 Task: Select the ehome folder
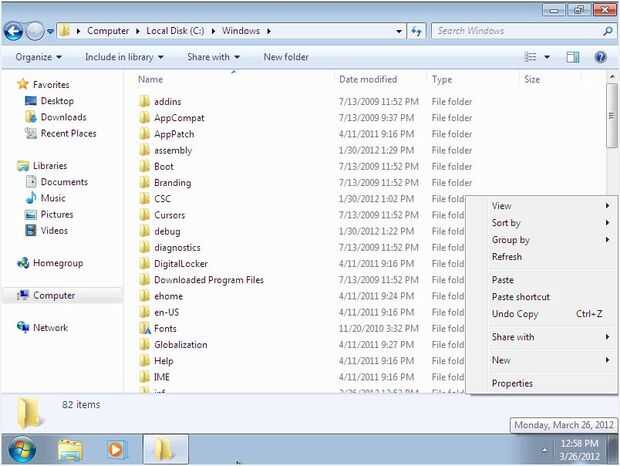coord(168,296)
